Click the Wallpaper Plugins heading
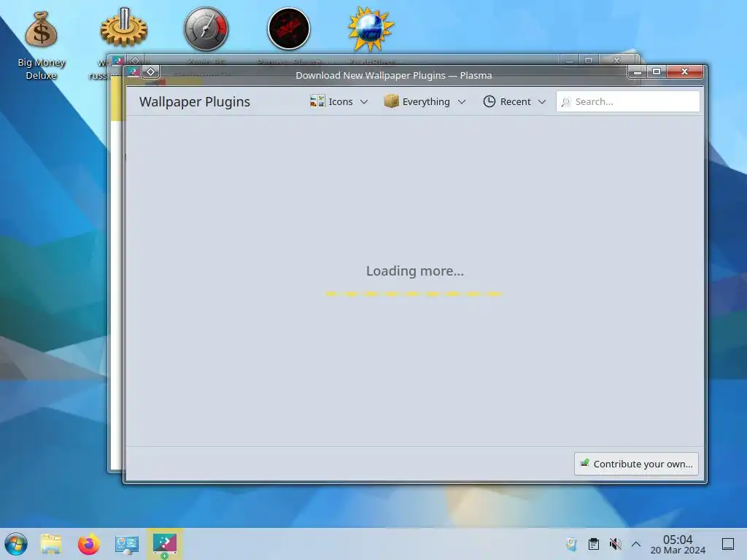747x560 pixels. point(194,101)
